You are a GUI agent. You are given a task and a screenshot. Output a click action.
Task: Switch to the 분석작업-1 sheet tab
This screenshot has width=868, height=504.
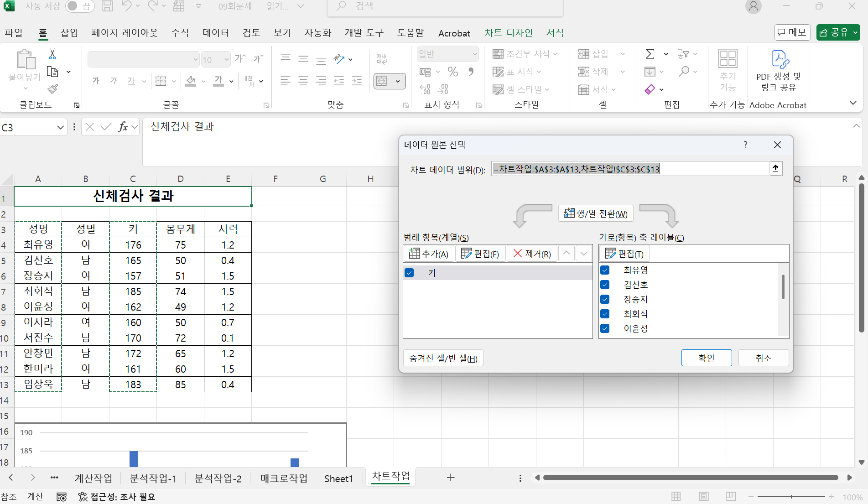(153, 478)
